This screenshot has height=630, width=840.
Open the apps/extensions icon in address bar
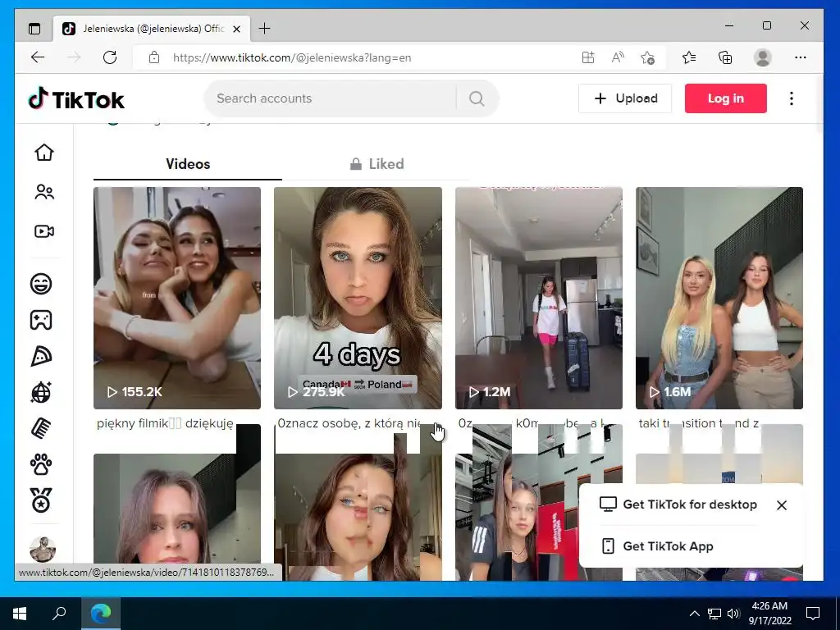(x=588, y=57)
